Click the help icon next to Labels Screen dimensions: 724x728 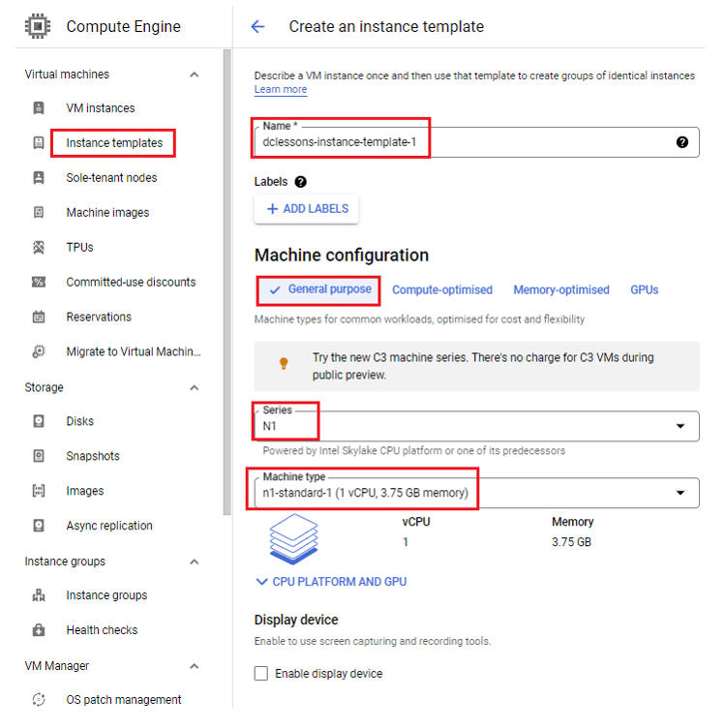(x=301, y=182)
